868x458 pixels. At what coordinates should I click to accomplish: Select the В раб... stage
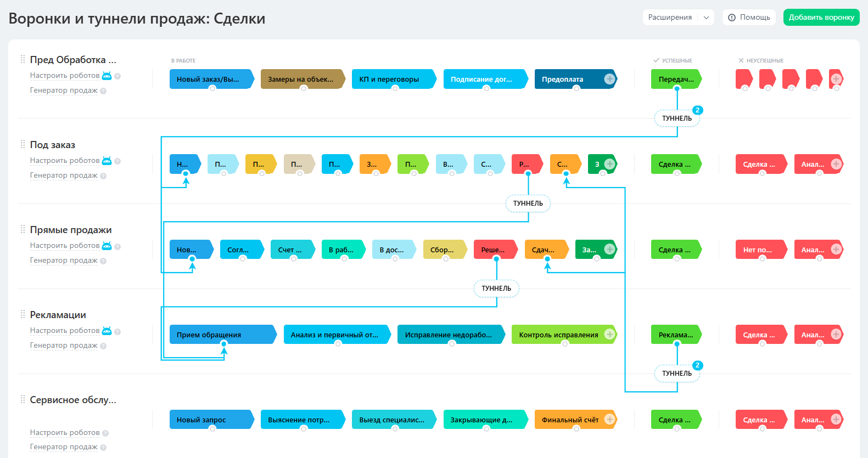[x=344, y=250]
